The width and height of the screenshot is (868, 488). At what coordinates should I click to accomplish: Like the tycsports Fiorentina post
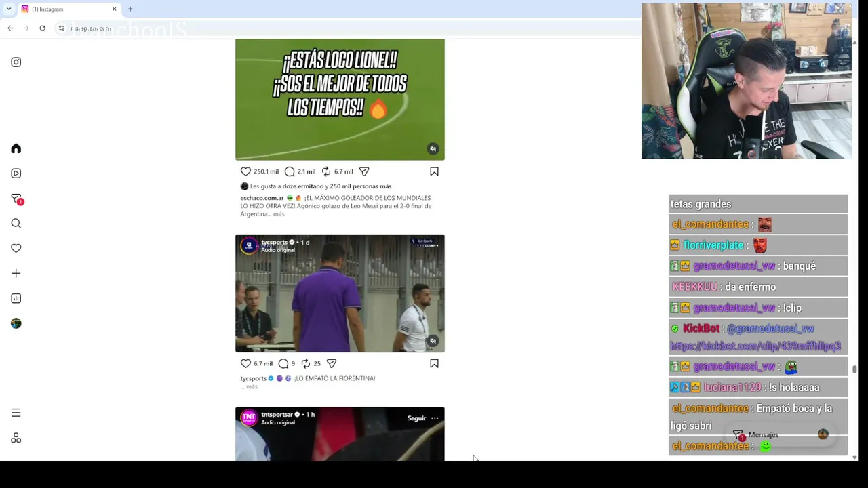click(245, 363)
